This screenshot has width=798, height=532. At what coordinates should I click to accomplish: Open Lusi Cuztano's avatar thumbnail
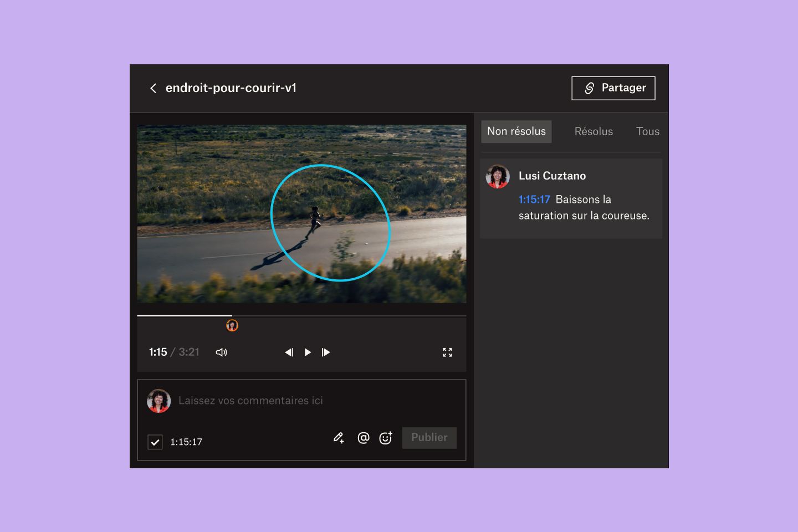tap(497, 176)
